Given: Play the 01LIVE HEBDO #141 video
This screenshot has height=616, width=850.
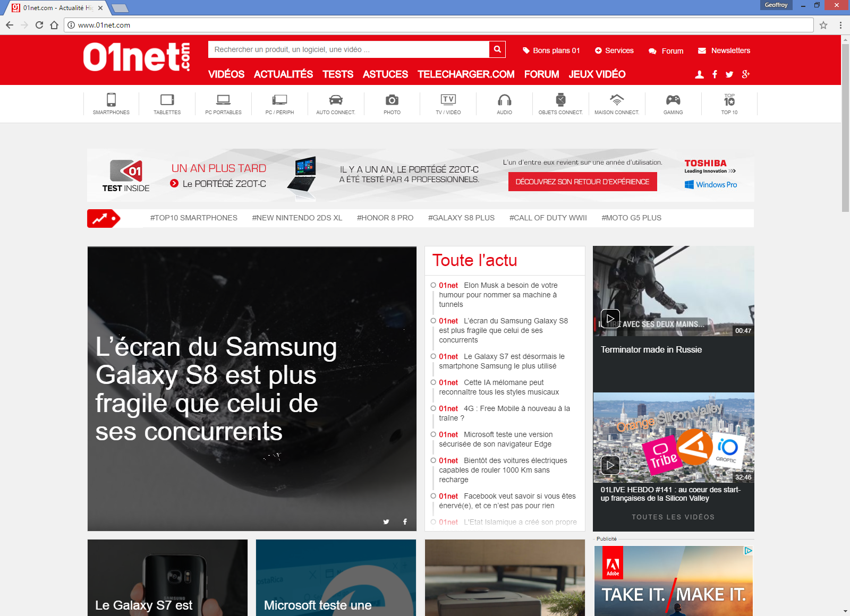Looking at the screenshot, I should (610, 465).
